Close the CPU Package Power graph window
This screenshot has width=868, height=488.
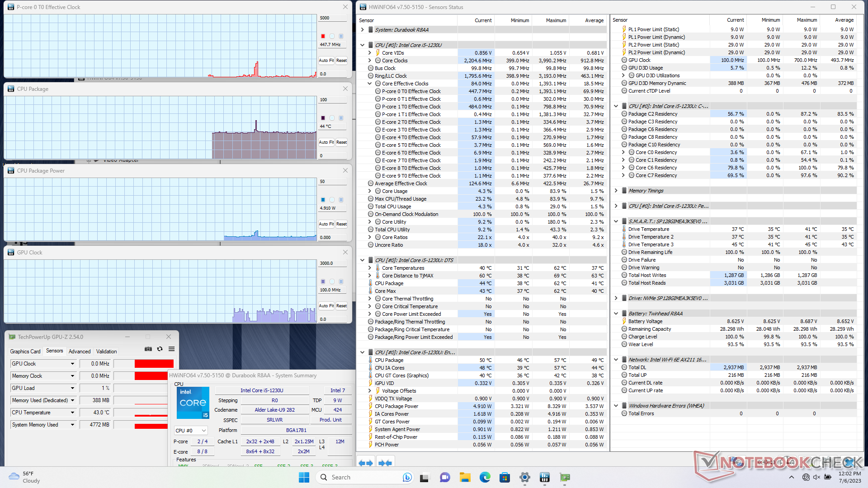coord(345,170)
